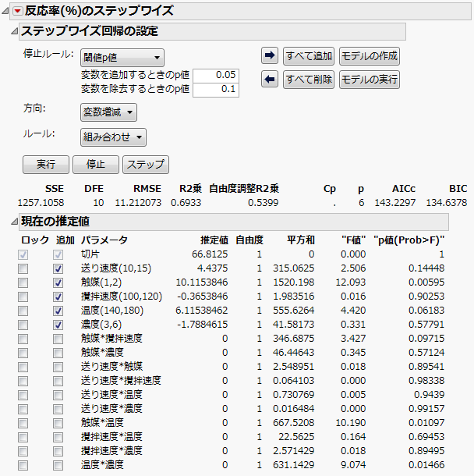474x476 pixels.
Task: Click the 自由度調整R2乗 value 0.5399
Action: click(264, 203)
